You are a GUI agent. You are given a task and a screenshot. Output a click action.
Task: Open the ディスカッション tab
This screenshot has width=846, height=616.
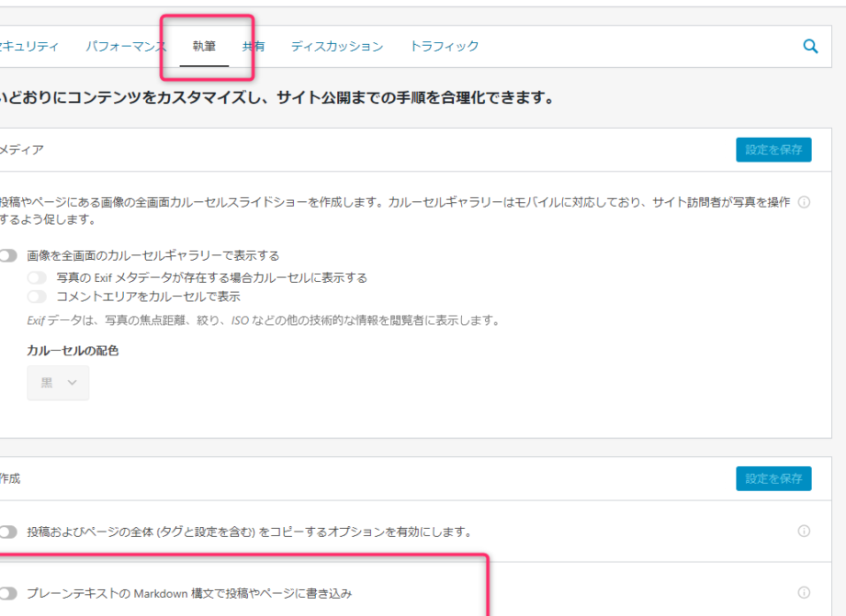340,45
